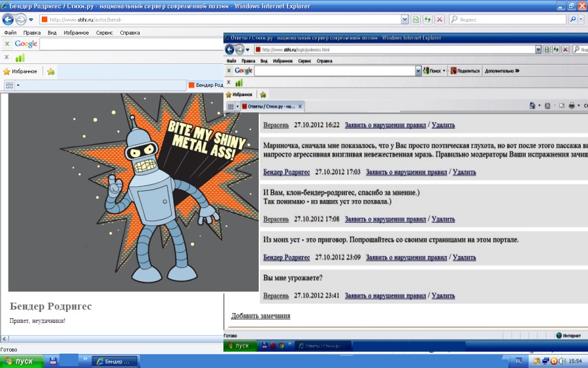This screenshot has width=588, height=368.
Task: Click RSS feeds icon in Ответы window
Action: pyautogui.click(x=547, y=106)
